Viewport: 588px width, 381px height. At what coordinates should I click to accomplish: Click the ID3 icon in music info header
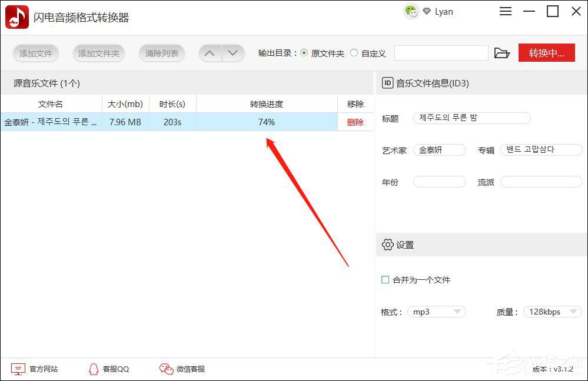point(387,83)
